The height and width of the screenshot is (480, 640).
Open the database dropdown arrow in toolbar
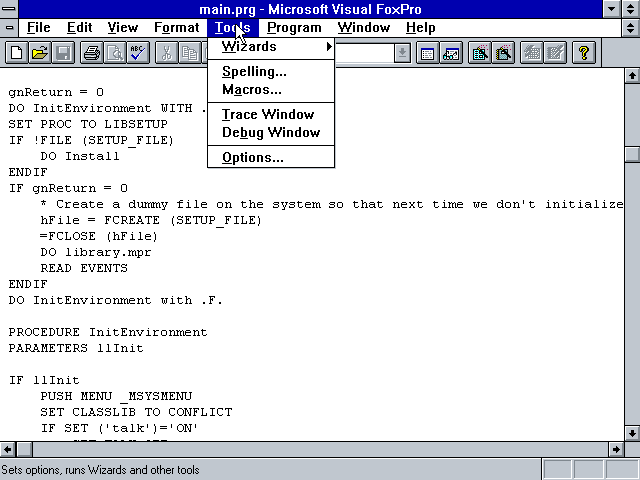(402, 53)
